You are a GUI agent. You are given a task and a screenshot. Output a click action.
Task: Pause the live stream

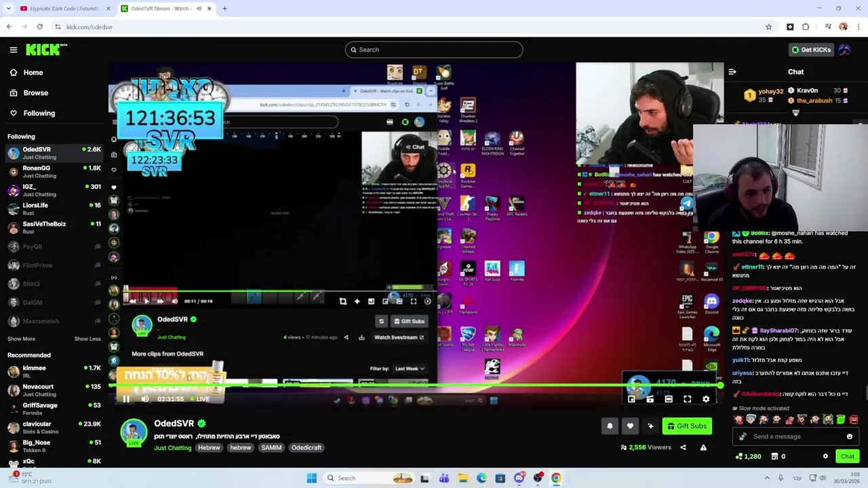tap(126, 399)
